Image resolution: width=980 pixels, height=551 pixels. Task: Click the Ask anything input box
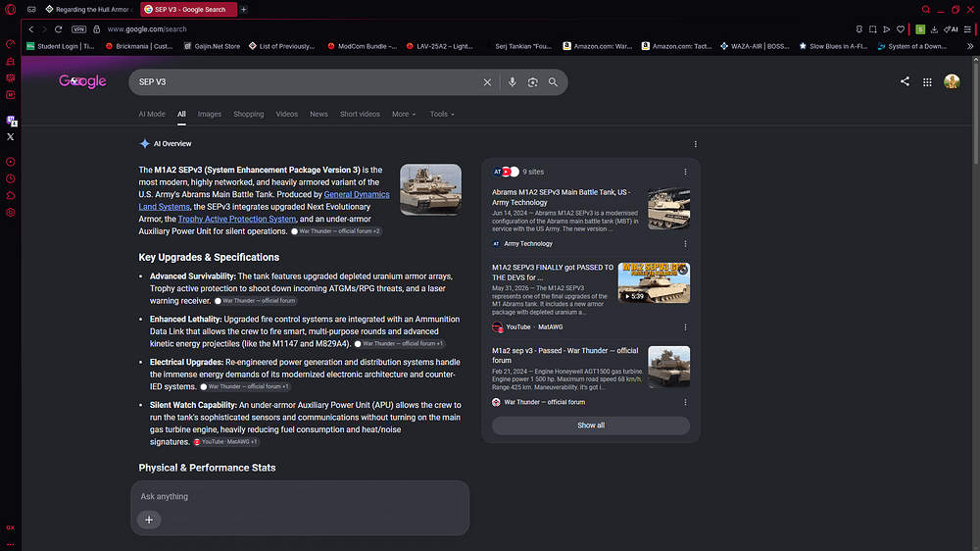tap(300, 497)
